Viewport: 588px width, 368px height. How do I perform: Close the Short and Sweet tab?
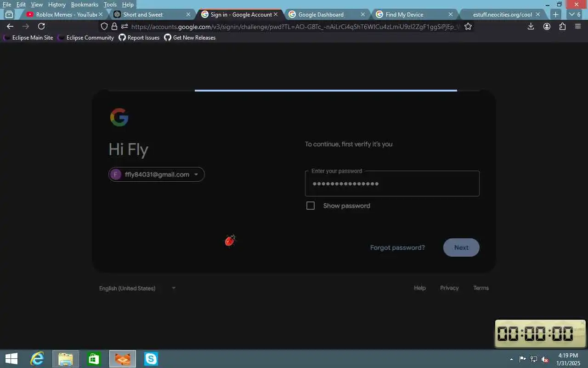[188, 14]
